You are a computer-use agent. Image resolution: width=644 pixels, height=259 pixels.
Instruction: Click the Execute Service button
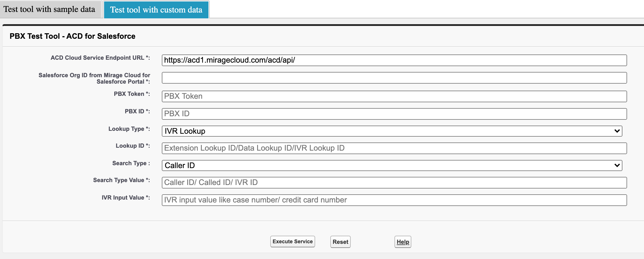click(x=293, y=242)
